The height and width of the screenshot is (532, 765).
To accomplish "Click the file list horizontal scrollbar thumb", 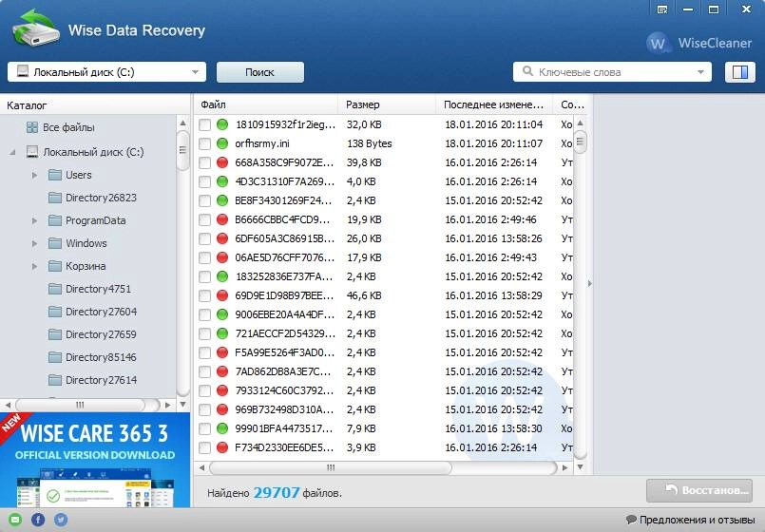I will [x=331, y=467].
